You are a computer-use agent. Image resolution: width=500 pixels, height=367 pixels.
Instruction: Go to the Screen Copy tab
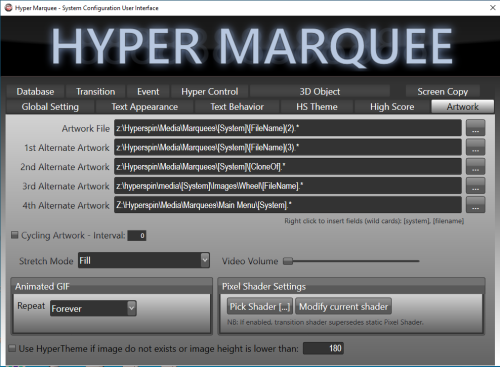click(x=443, y=91)
